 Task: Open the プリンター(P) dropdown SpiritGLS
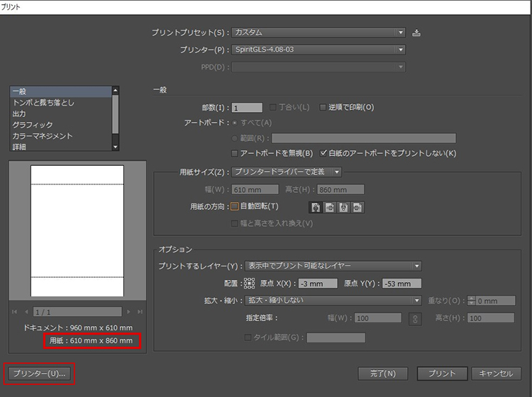[318, 50]
